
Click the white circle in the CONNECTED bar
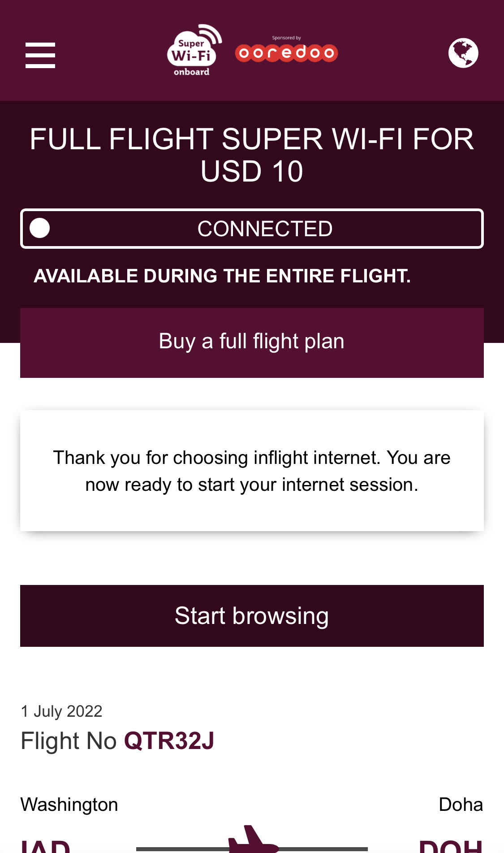coord(40,228)
